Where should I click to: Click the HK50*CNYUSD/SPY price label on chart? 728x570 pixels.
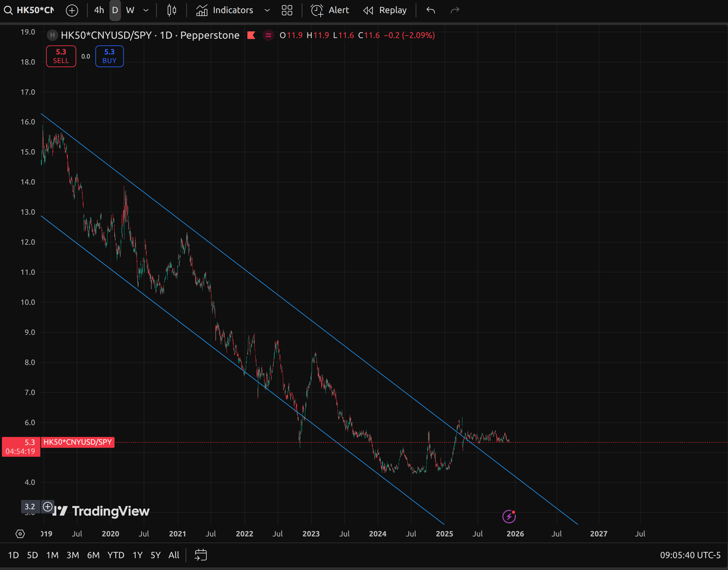coord(78,442)
